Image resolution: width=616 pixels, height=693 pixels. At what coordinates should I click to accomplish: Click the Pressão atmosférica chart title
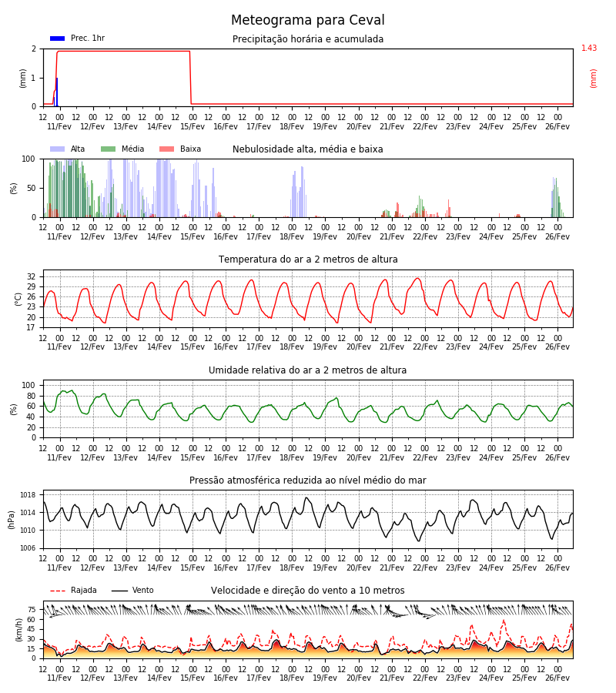pos(308,480)
